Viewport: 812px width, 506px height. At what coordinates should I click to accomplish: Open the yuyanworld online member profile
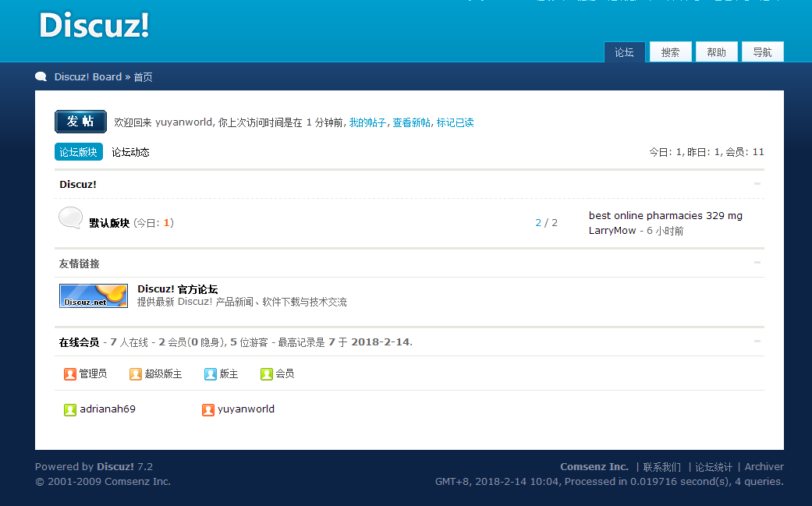click(246, 409)
